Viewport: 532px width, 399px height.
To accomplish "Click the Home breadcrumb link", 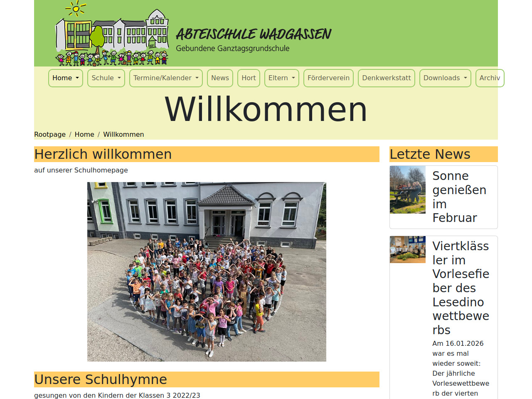I will 84,135.
